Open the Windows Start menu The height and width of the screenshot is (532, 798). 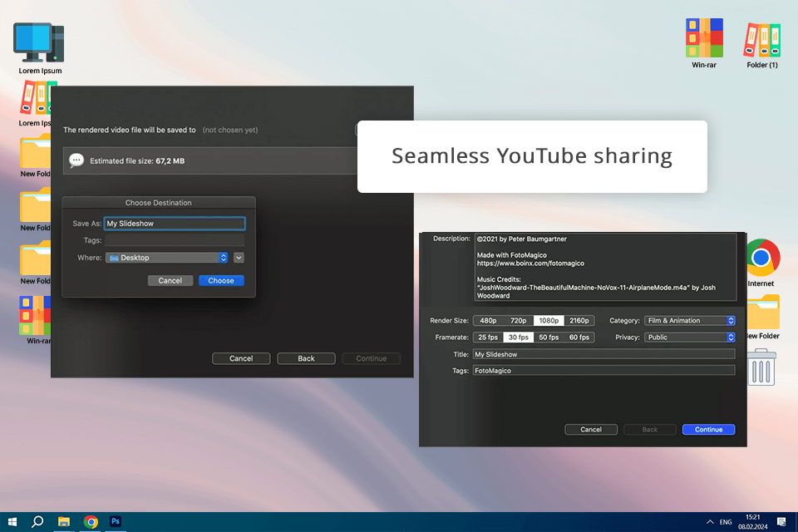12,521
